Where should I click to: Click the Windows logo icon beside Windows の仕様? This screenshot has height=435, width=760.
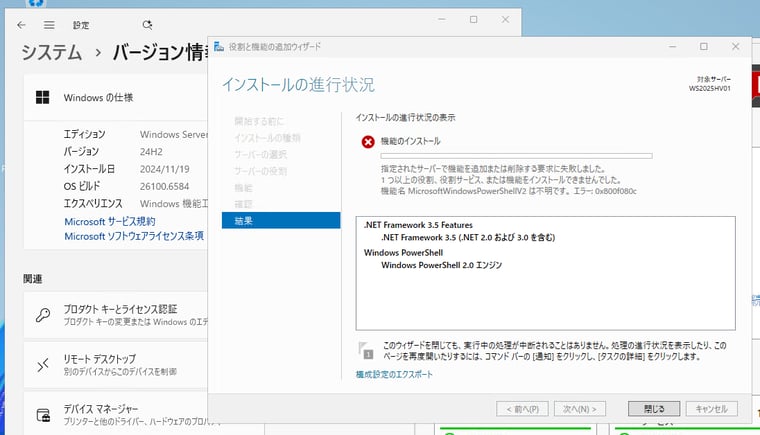pos(43,97)
